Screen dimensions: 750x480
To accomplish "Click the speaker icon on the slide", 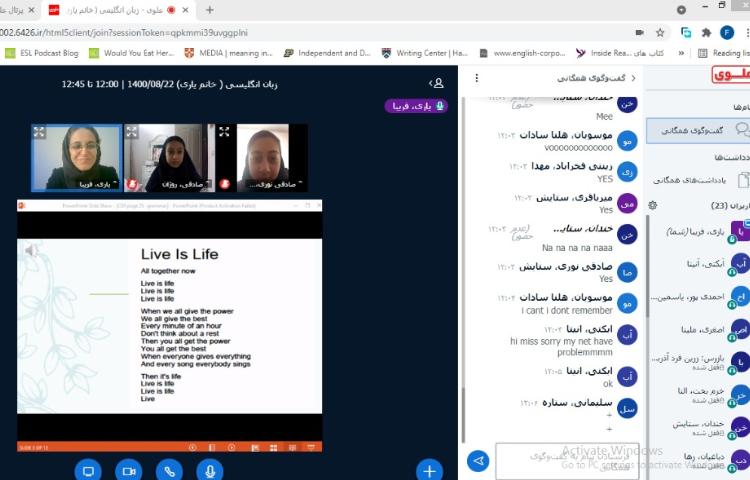I will click(x=31, y=250).
